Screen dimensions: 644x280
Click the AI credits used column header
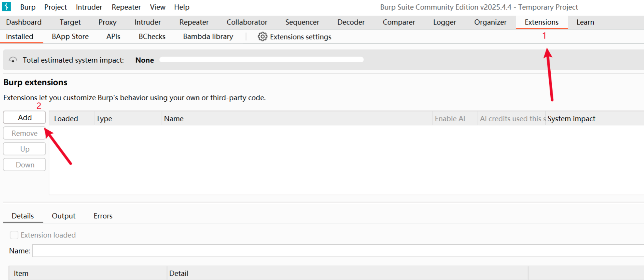512,119
